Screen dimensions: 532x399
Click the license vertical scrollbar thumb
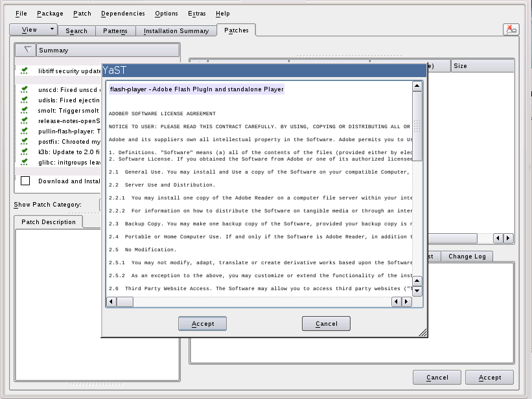(x=417, y=126)
